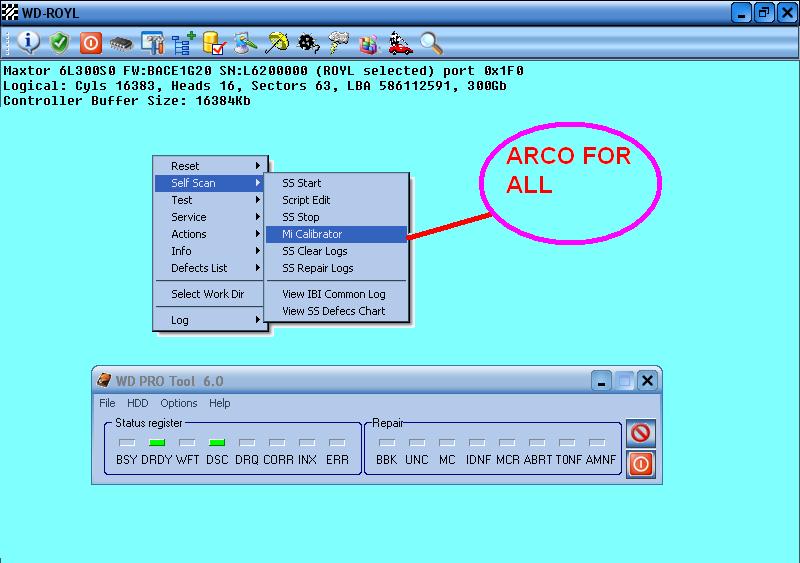Click the picture with green pencil icon

245,43
